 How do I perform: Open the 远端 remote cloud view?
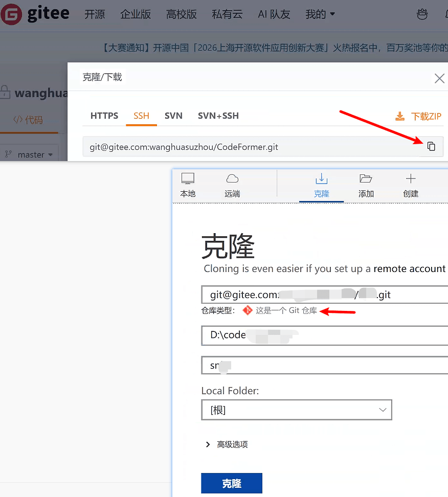232,186
